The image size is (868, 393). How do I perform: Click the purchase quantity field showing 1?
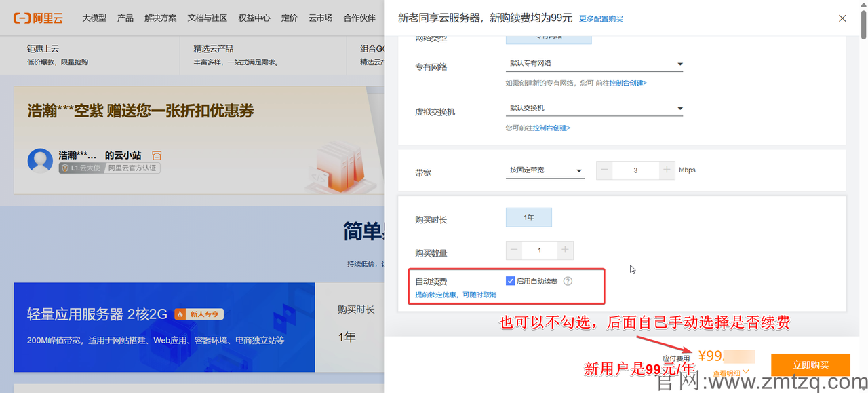pos(540,250)
